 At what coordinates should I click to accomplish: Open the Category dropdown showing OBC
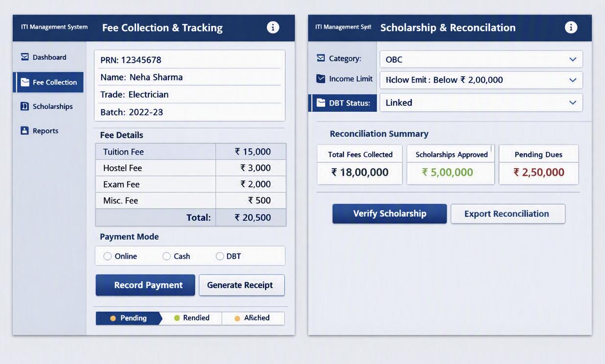coord(481,59)
